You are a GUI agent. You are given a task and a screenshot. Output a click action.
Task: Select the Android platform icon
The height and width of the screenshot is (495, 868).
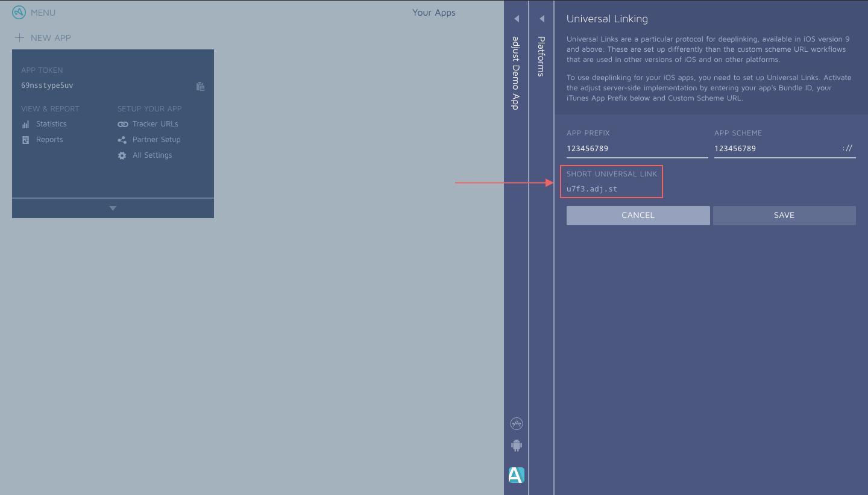516,446
